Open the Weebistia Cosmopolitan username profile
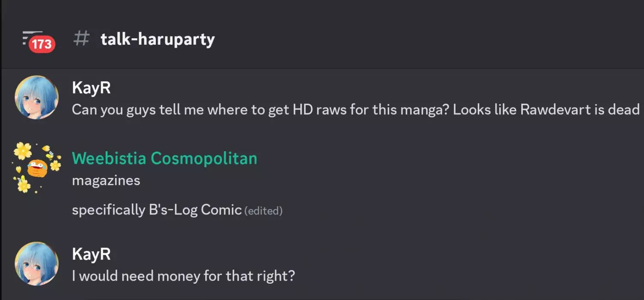This screenshot has height=300, width=644. point(164,158)
